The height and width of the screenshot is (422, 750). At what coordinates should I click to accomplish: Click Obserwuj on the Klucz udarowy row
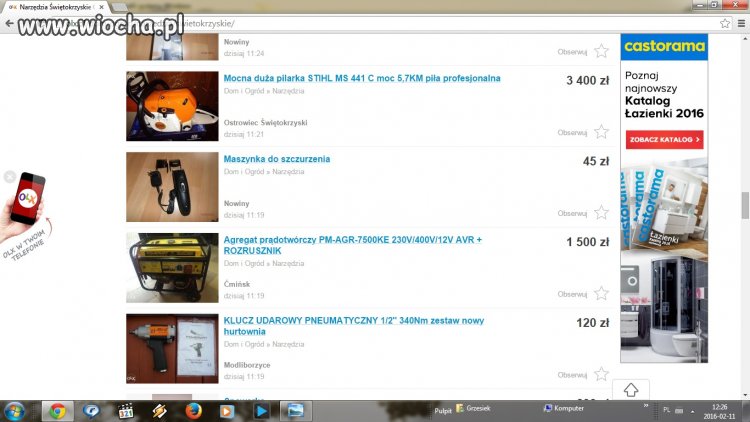(572, 375)
